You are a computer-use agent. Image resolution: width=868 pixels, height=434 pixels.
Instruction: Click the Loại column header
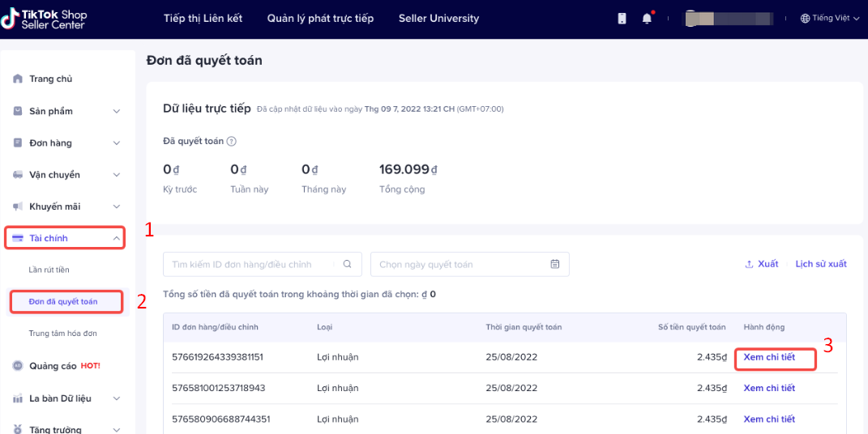(325, 327)
